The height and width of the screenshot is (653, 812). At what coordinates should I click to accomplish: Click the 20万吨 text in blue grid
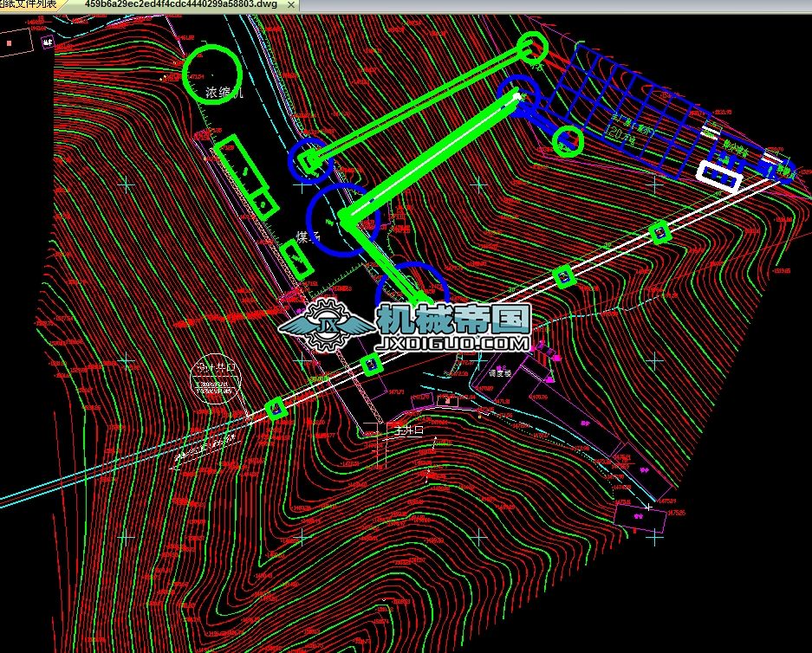[x=623, y=137]
